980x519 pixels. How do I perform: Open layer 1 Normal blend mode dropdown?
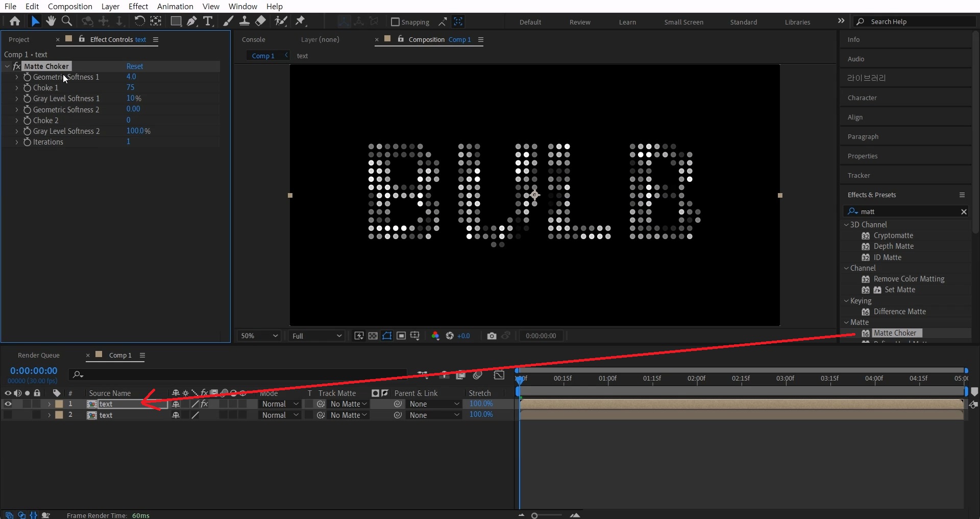[x=280, y=404]
